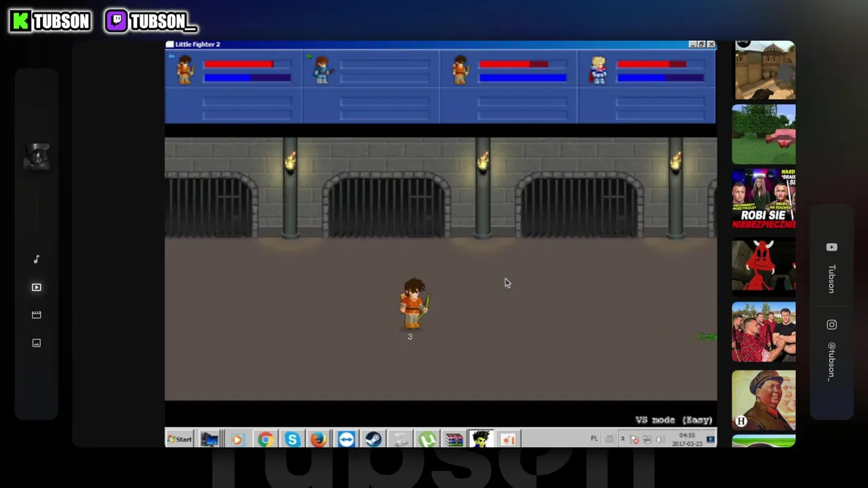The image size is (868, 488).
Task: Open the red devil cartoon thumbnail
Action: coord(764,265)
